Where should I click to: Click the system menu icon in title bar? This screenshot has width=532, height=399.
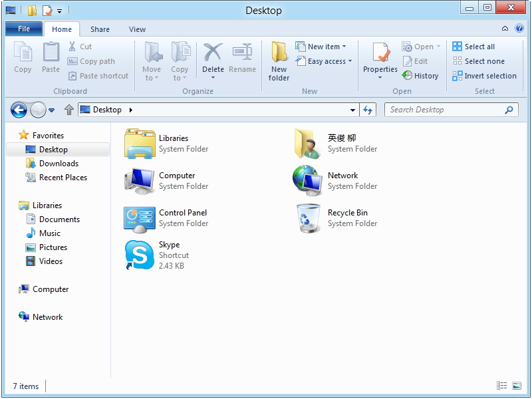[11, 11]
